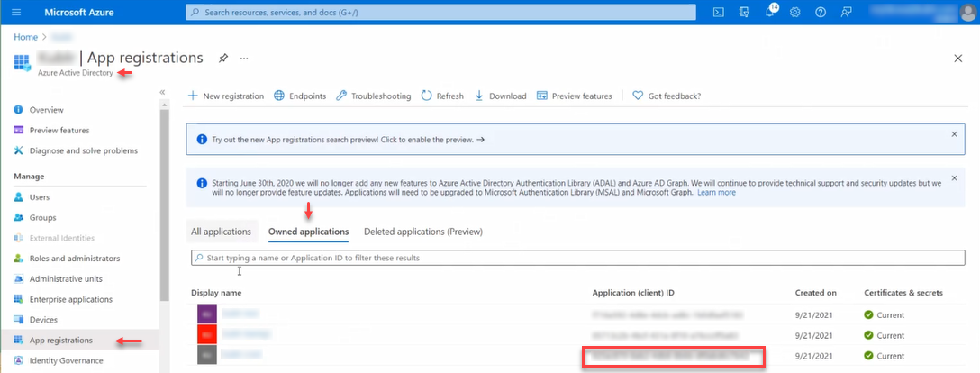Screen dimensions: 980x373
Task: Refresh the app registrations list
Action: tap(442, 96)
